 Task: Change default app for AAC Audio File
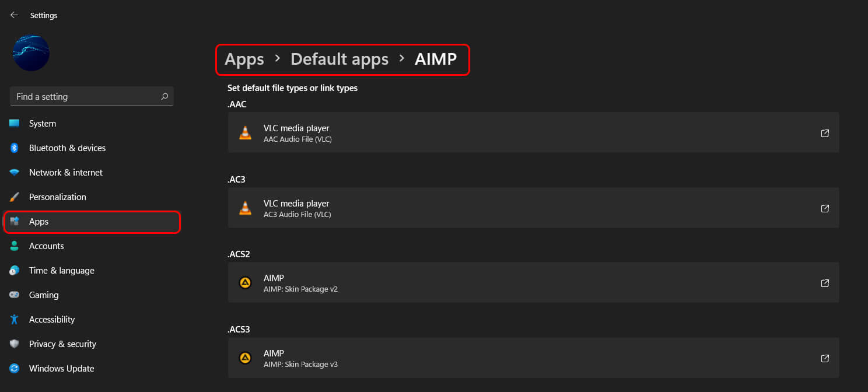pyautogui.click(x=533, y=133)
